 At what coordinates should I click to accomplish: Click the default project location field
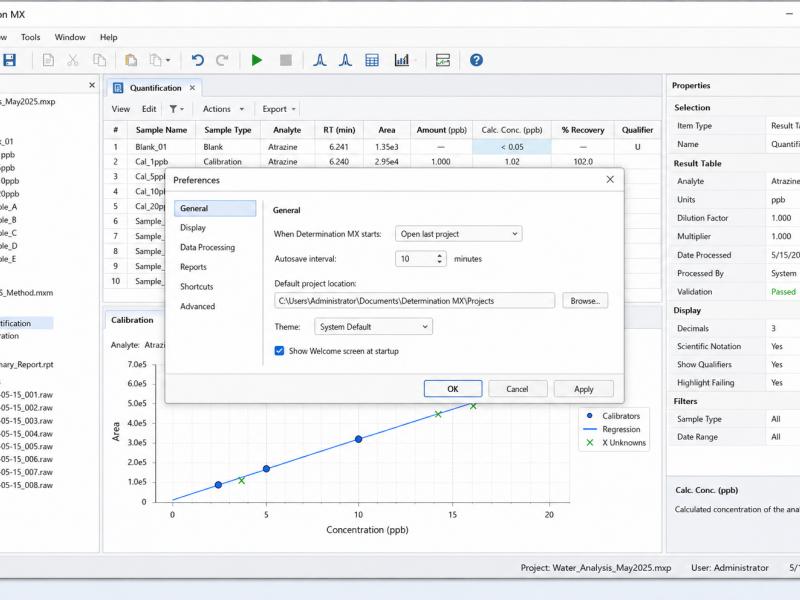coord(414,301)
